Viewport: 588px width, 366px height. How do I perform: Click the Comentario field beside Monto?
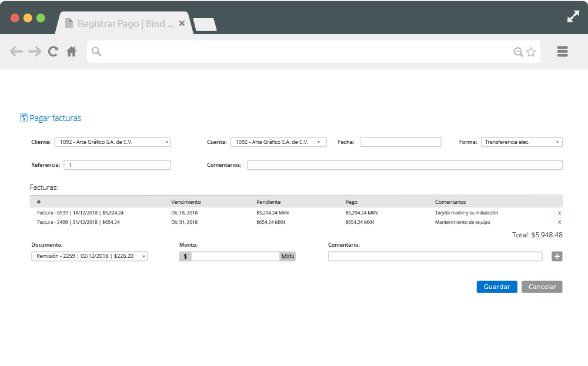(x=435, y=256)
